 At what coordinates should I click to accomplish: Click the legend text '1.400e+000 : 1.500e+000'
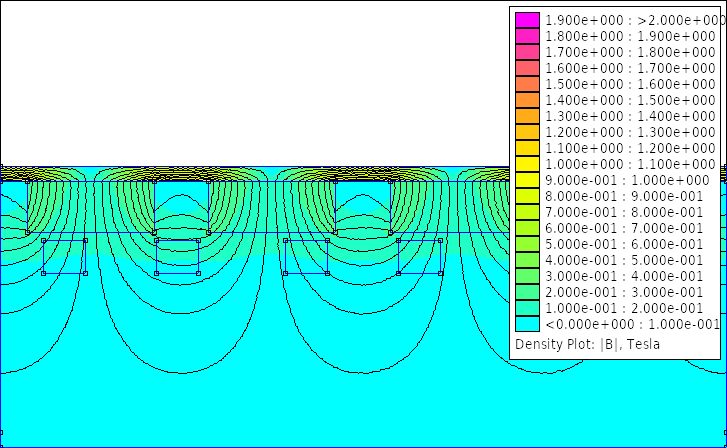coord(631,100)
